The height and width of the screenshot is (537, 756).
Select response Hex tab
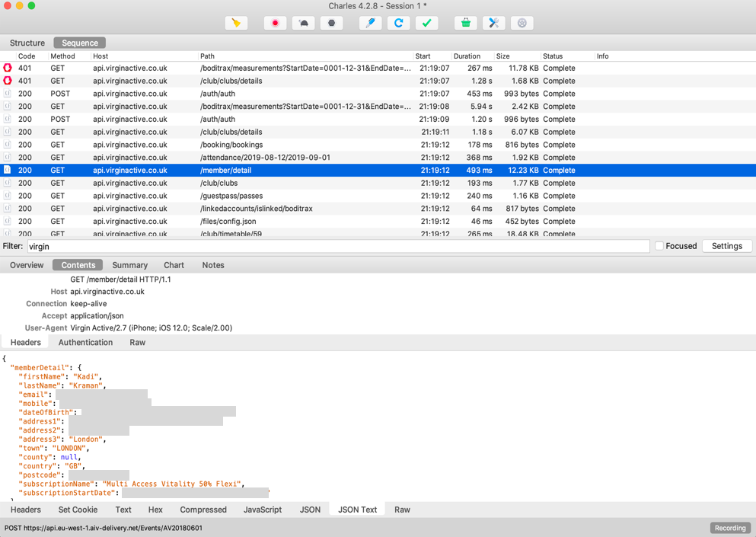click(155, 510)
